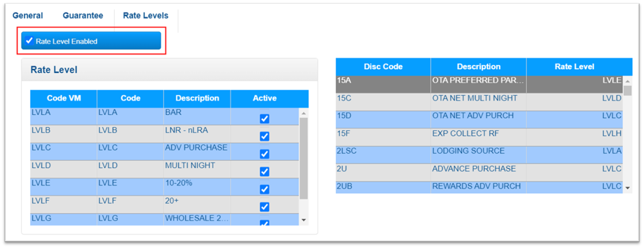This screenshot has width=644, height=248.
Task: Click the Code VM column header
Action: point(64,98)
